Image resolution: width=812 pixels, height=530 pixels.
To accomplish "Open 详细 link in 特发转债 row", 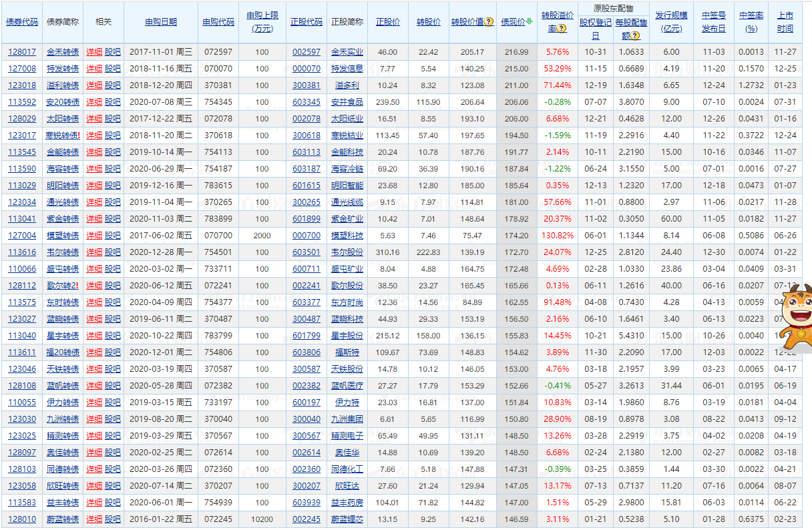I will (94, 69).
